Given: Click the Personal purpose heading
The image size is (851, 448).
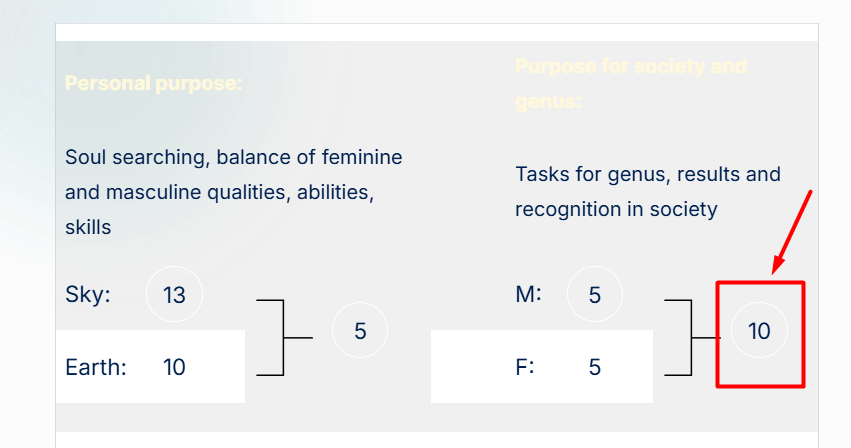Looking at the screenshot, I should (x=154, y=84).
